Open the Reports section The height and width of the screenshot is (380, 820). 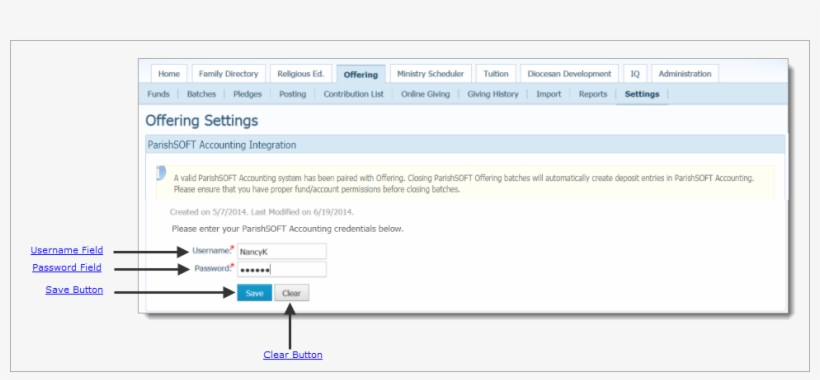tap(593, 94)
